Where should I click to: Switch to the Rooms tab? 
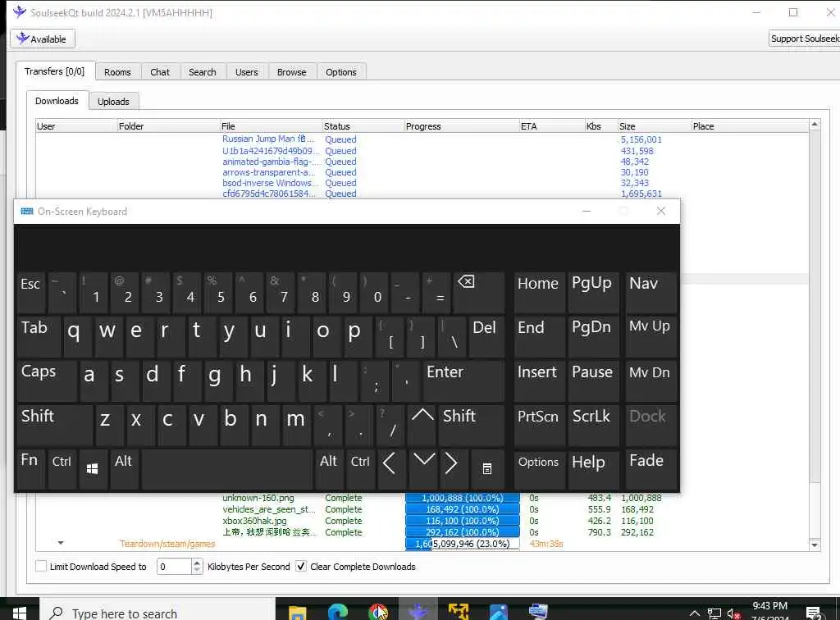click(x=117, y=71)
